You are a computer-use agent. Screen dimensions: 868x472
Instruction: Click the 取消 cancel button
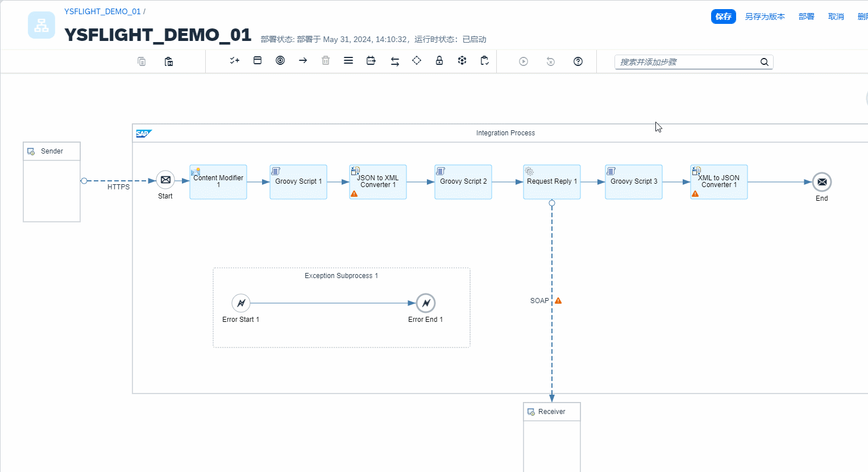point(836,16)
